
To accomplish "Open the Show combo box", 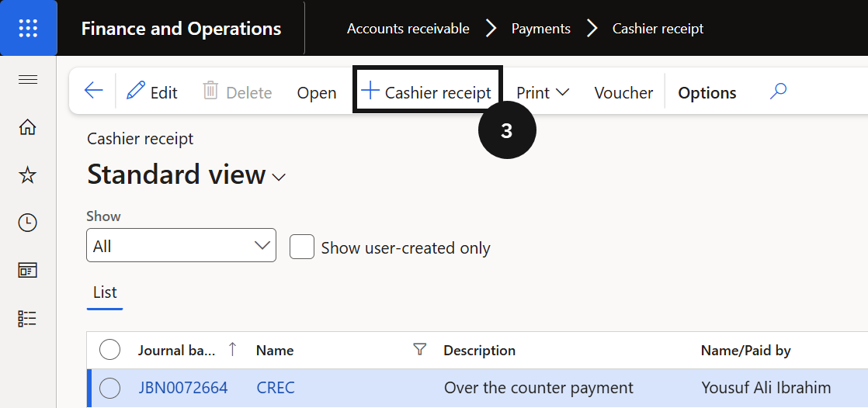I will 181,245.
